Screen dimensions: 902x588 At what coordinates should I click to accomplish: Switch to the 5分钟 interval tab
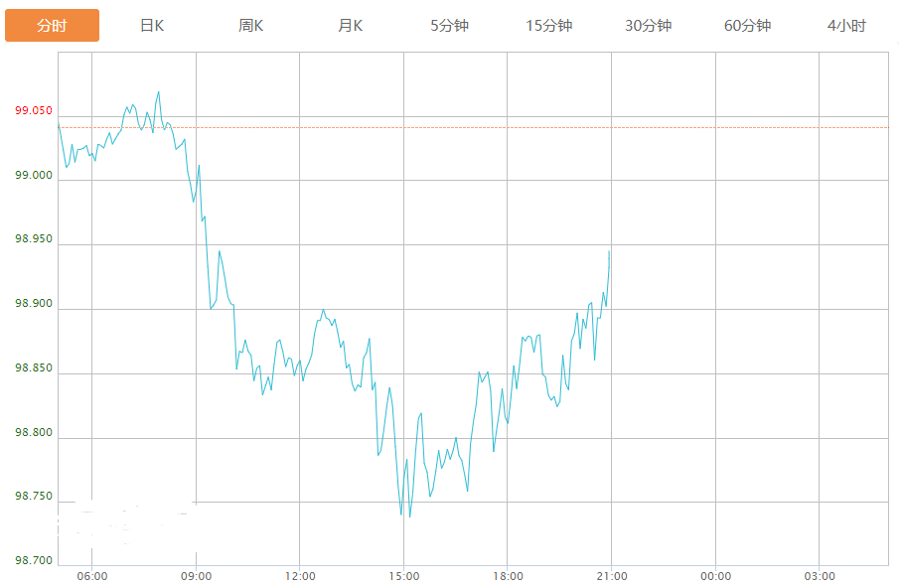coord(449,26)
